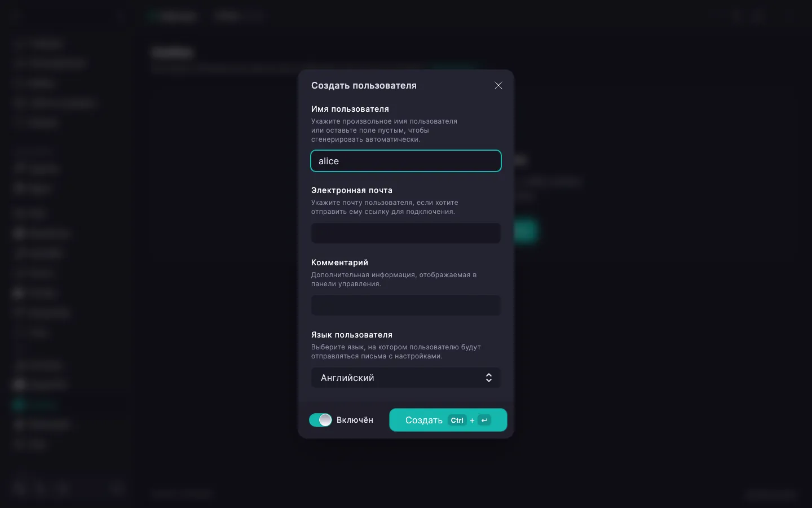Click the Включён label next to switch
The image size is (812, 508).
tap(355, 420)
